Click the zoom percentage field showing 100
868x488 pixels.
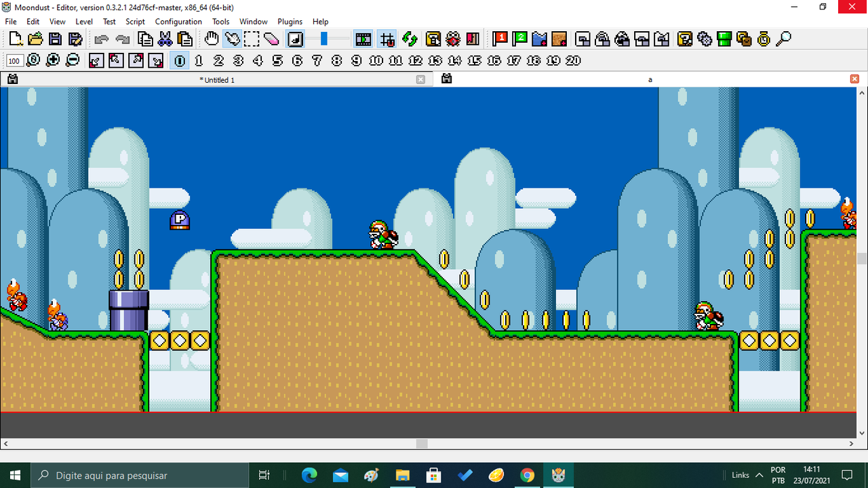coord(14,61)
